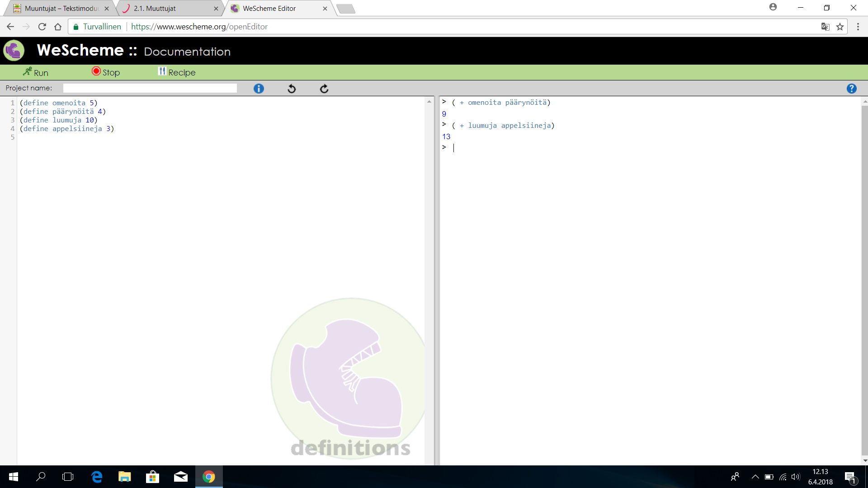Click the blue info icon
The image size is (868, 488).
click(x=259, y=89)
